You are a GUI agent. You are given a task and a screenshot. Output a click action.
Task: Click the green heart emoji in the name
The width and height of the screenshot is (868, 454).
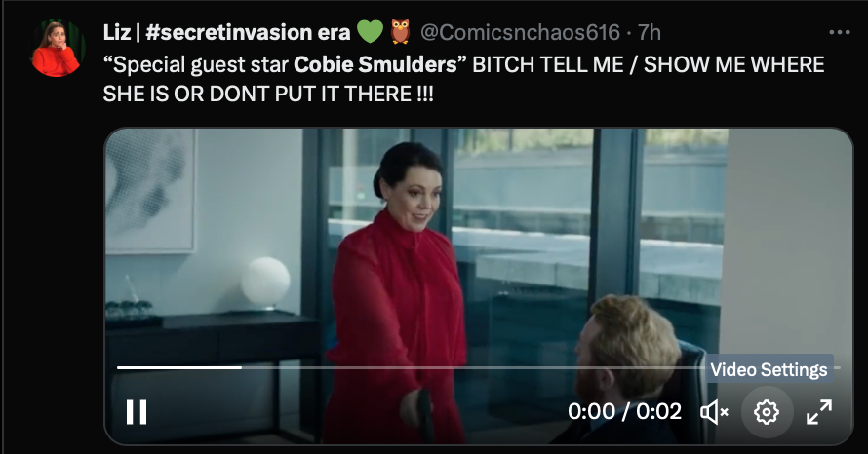pos(371,31)
